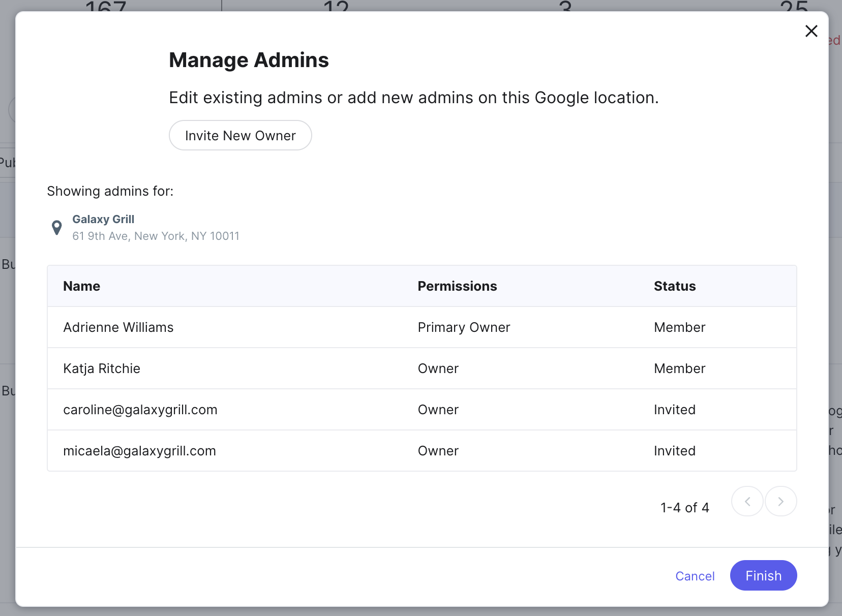The height and width of the screenshot is (616, 842).
Task: Click the Status column header
Action: [x=674, y=286]
